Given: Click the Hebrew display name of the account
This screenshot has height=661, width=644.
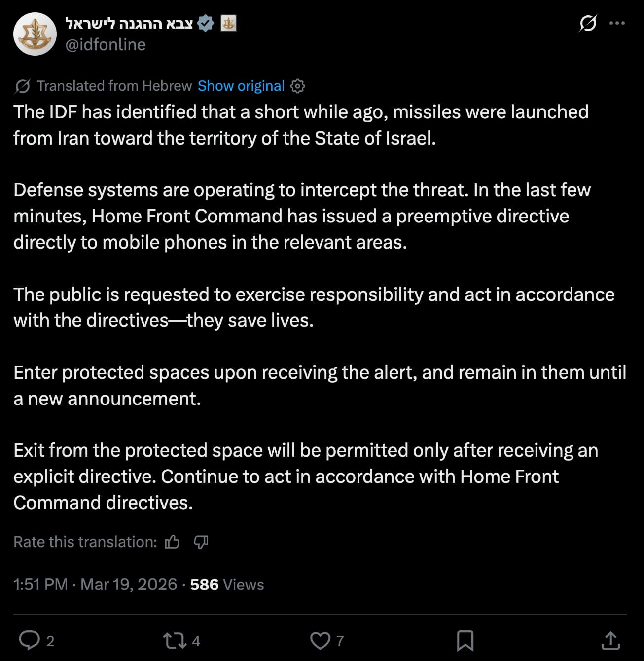Looking at the screenshot, I should (129, 23).
